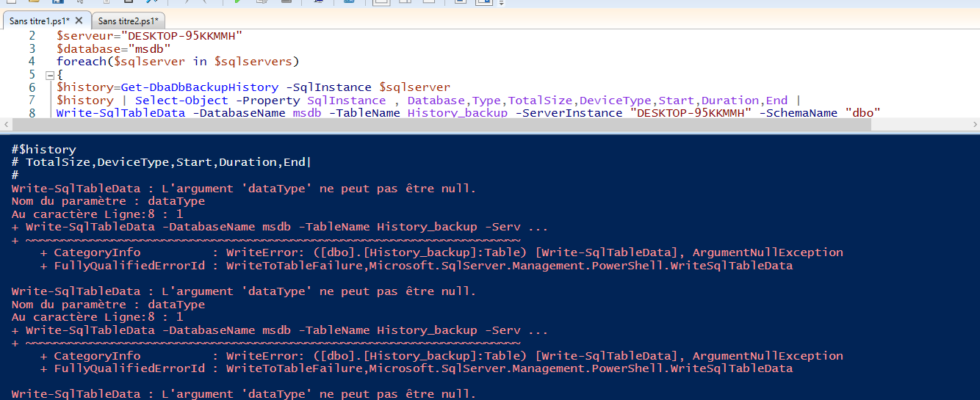Click the bottom-most Write-SqlTableData error message
980x400 pixels.
pyautogui.click(x=244, y=394)
